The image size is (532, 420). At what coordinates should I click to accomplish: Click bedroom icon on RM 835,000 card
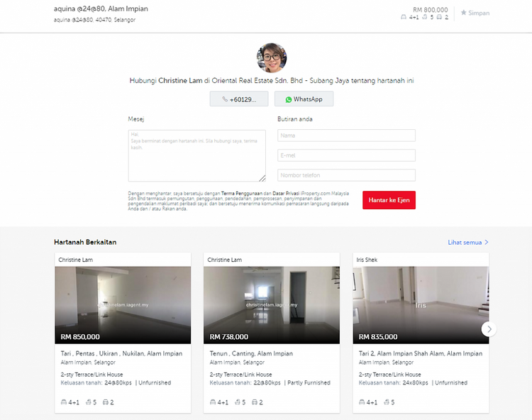[x=362, y=402]
